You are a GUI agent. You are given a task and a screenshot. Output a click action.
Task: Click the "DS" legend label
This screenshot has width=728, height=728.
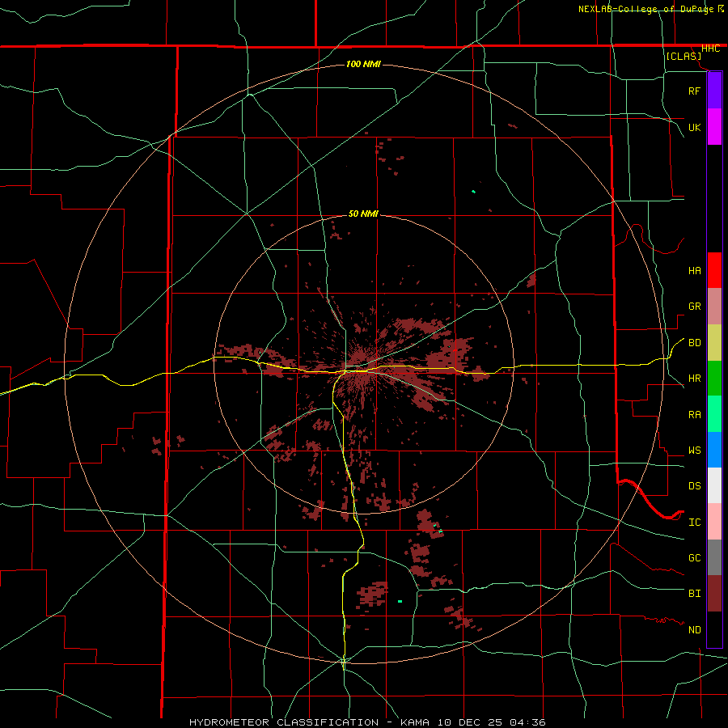pos(694,486)
